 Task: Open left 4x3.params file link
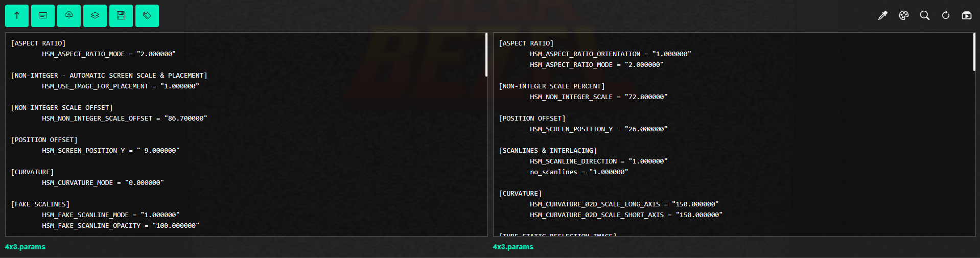[x=25, y=247]
